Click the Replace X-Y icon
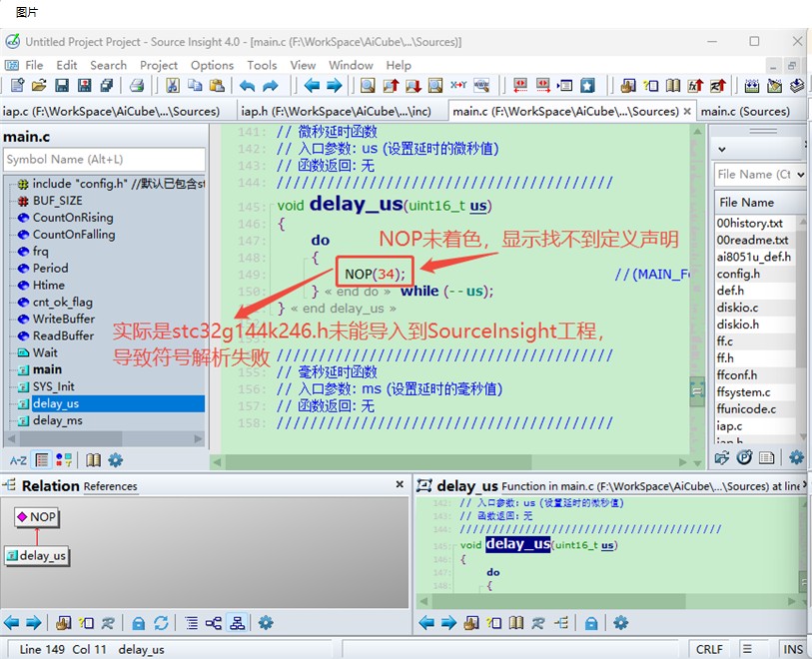 (458, 85)
